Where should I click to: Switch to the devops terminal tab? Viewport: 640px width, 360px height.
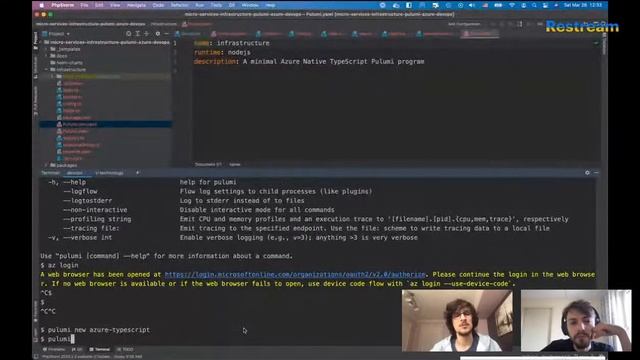pyautogui.click(x=75, y=173)
